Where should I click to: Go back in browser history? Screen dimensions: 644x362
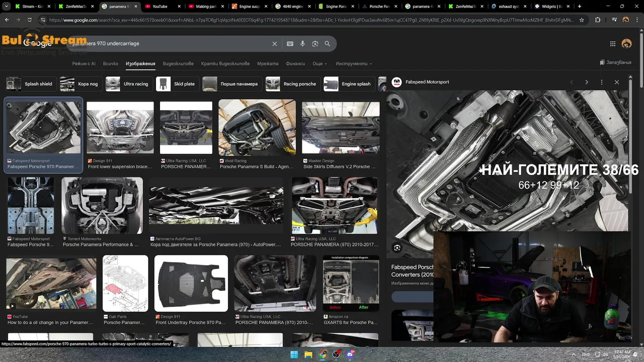tap(7, 20)
